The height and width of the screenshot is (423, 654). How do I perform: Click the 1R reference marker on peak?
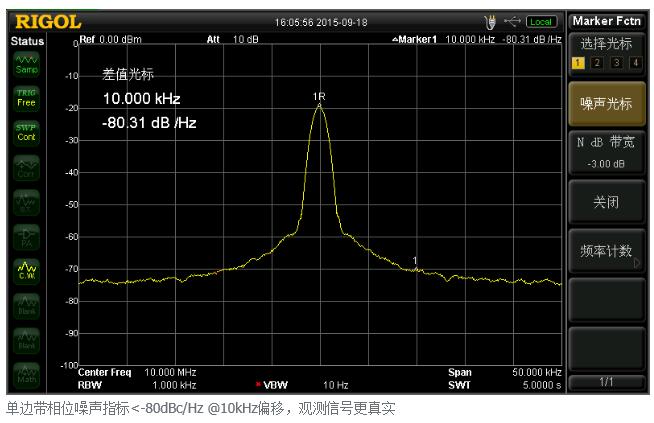pos(320,98)
